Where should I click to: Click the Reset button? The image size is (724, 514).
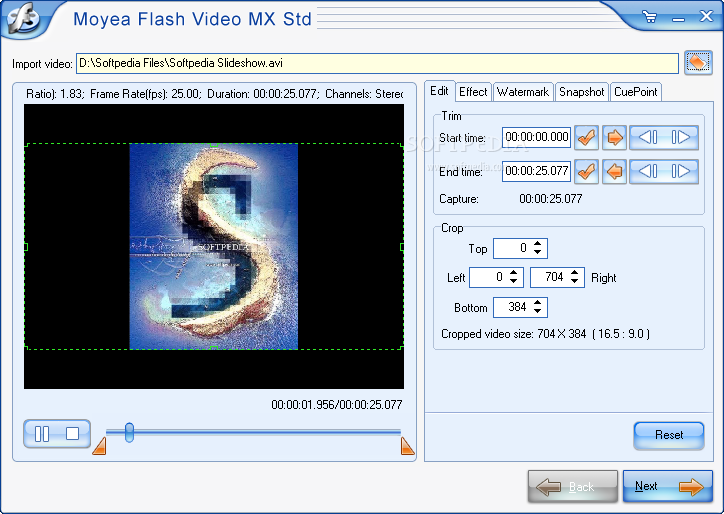[669, 435]
